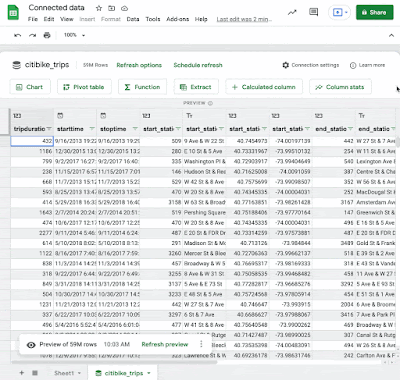Click the PREVIEW info icon

[210, 103]
